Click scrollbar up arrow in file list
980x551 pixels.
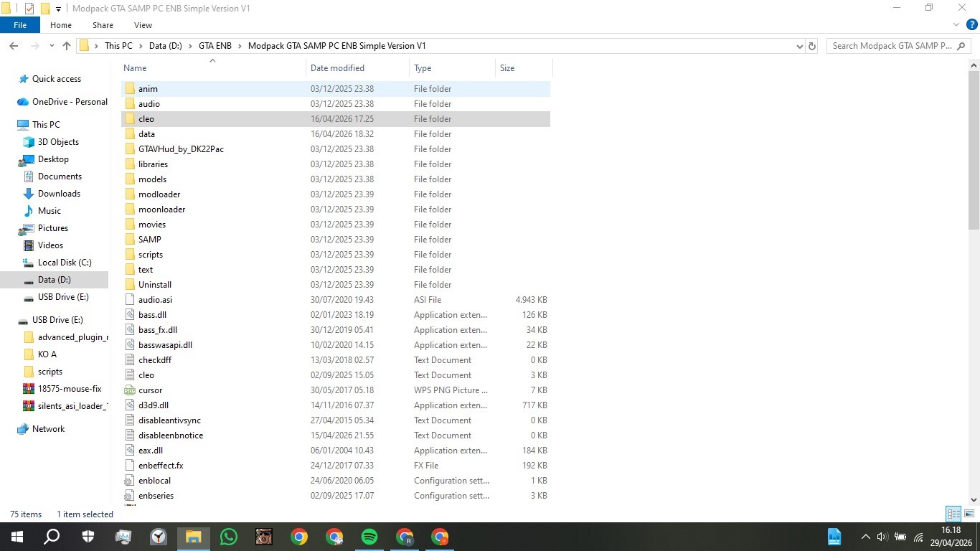tap(974, 66)
